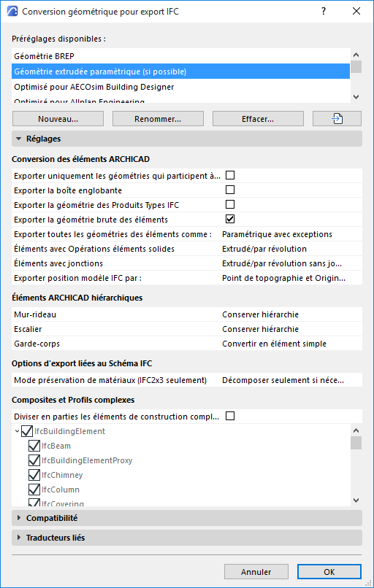Click the ARCHICAD icon in title bar
Viewport: 374px width, 588px height.
[x=12, y=11]
